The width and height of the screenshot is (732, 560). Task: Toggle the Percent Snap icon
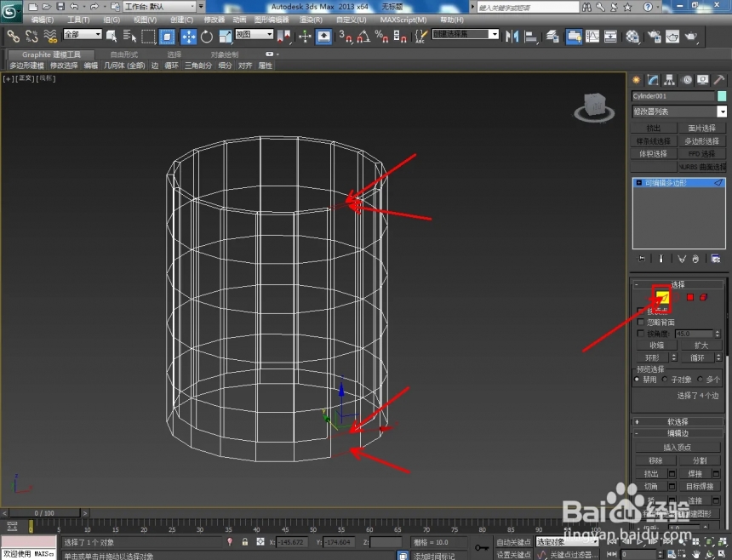point(382,36)
